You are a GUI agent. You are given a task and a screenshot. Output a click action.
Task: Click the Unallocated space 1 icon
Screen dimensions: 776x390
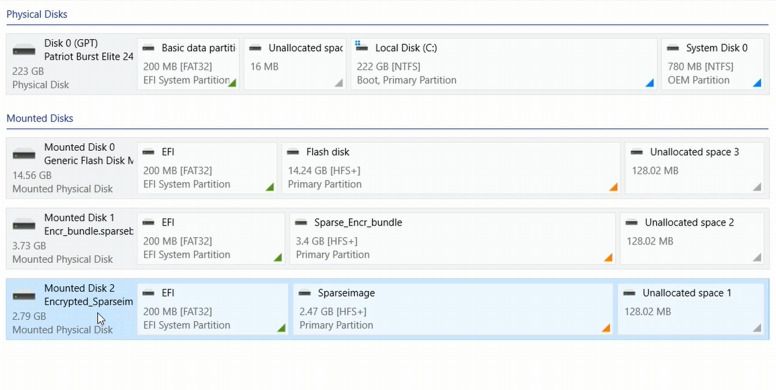pyautogui.click(x=629, y=293)
